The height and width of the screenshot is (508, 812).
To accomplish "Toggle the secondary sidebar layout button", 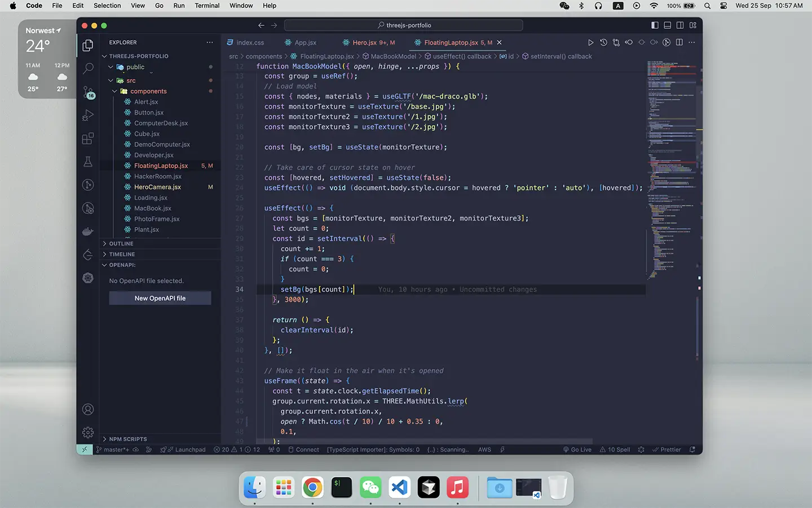I will tap(680, 25).
